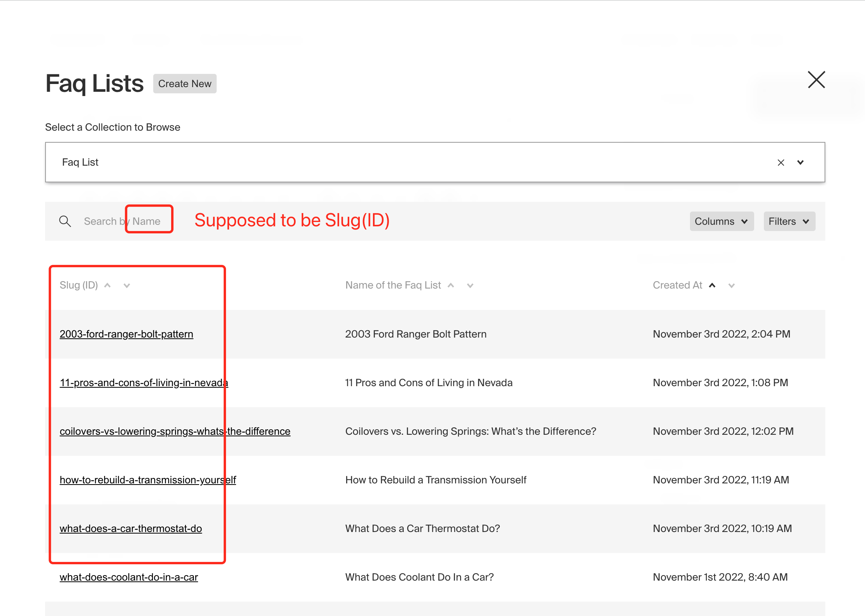Open the Columns dropdown
865x616 pixels.
[721, 221]
